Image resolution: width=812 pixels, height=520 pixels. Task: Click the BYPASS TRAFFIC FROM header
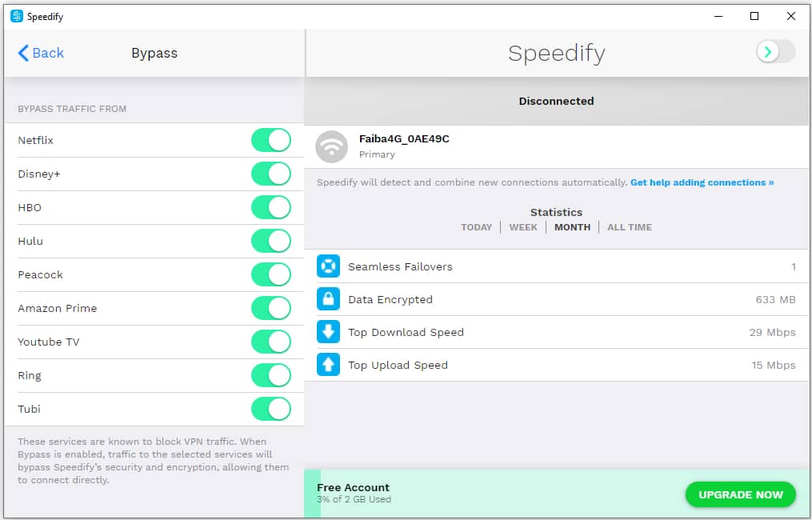[72, 109]
